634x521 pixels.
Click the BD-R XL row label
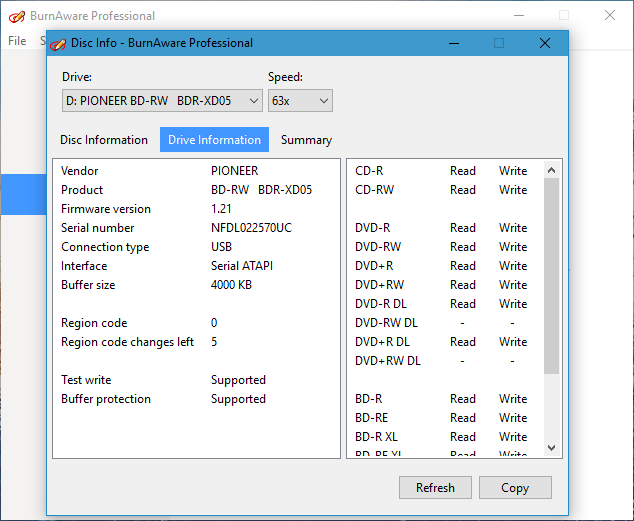[376, 437]
